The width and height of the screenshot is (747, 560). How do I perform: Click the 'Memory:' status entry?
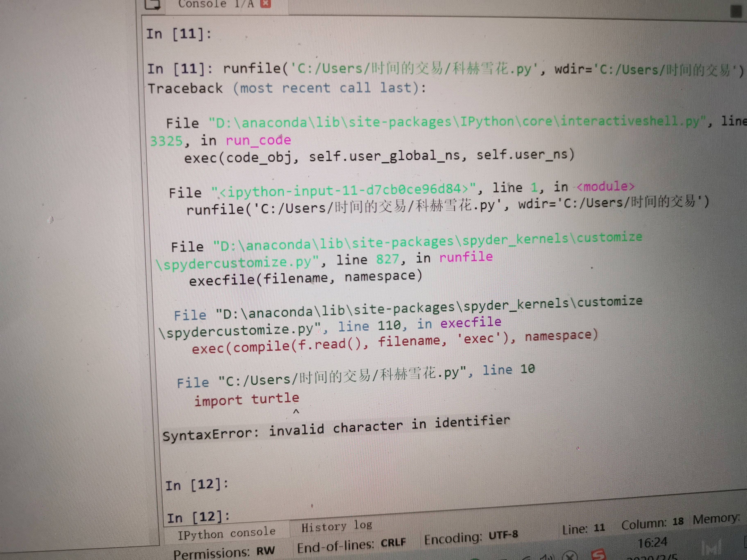(716, 518)
